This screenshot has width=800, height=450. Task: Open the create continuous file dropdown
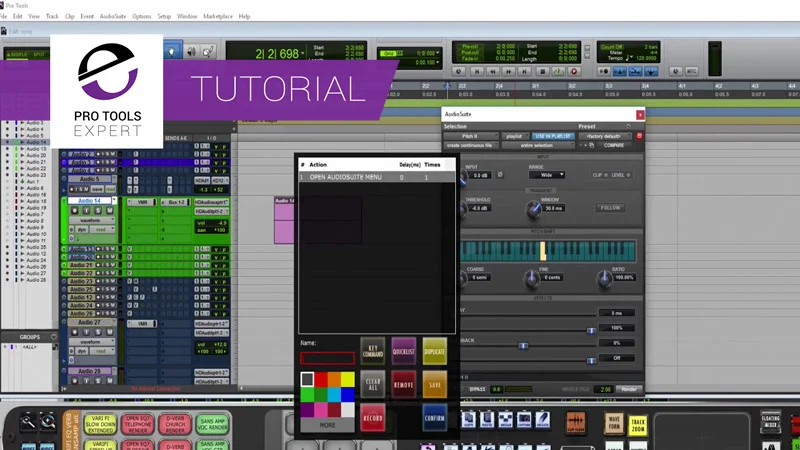(x=471, y=145)
